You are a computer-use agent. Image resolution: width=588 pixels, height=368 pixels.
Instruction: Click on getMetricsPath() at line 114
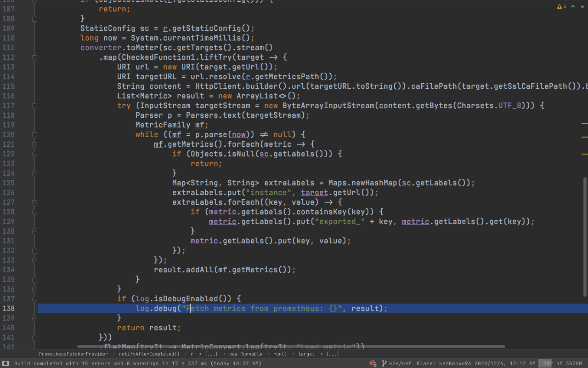click(x=294, y=76)
